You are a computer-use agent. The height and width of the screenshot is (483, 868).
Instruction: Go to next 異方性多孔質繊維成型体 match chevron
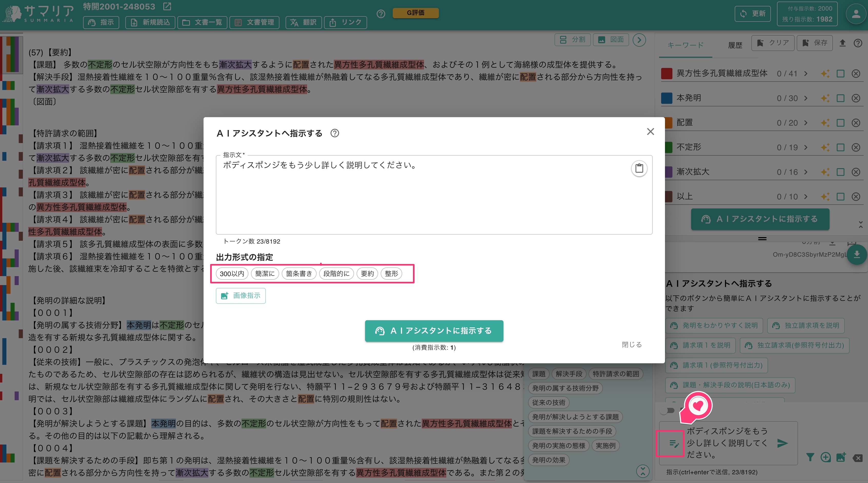806,74
